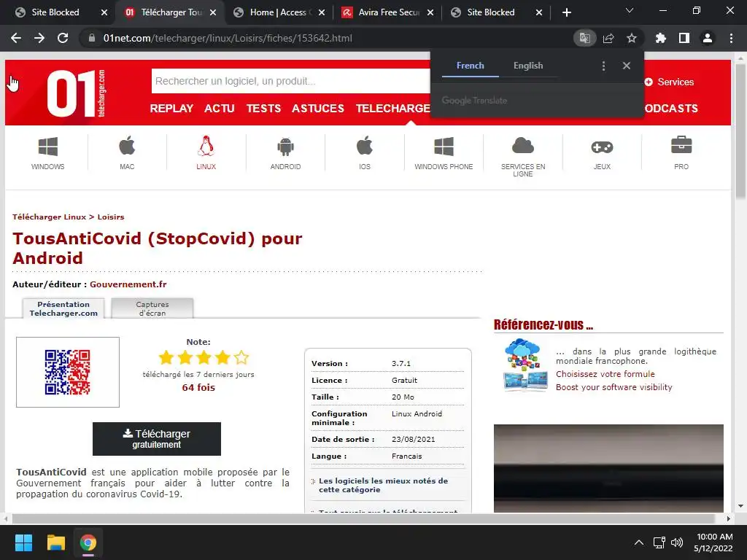Image resolution: width=747 pixels, height=560 pixels.
Task: Switch to the Home | Access tab
Action: pyautogui.click(x=278, y=12)
